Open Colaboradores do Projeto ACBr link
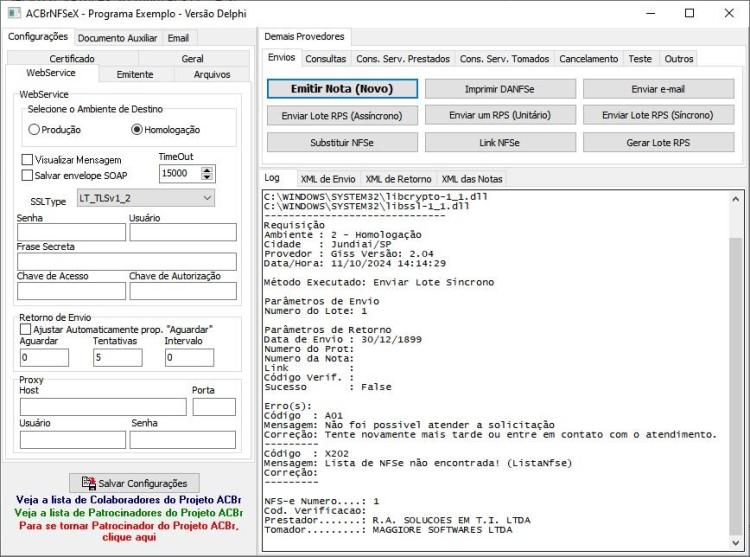The image size is (750, 557). (129, 500)
